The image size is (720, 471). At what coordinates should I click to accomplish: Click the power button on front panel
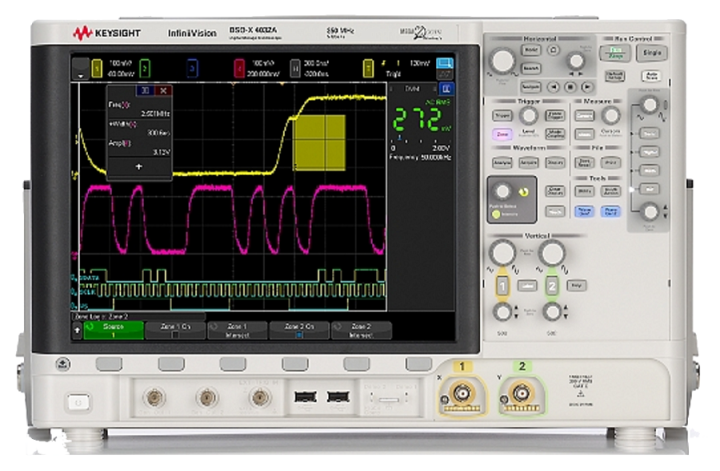click(79, 403)
